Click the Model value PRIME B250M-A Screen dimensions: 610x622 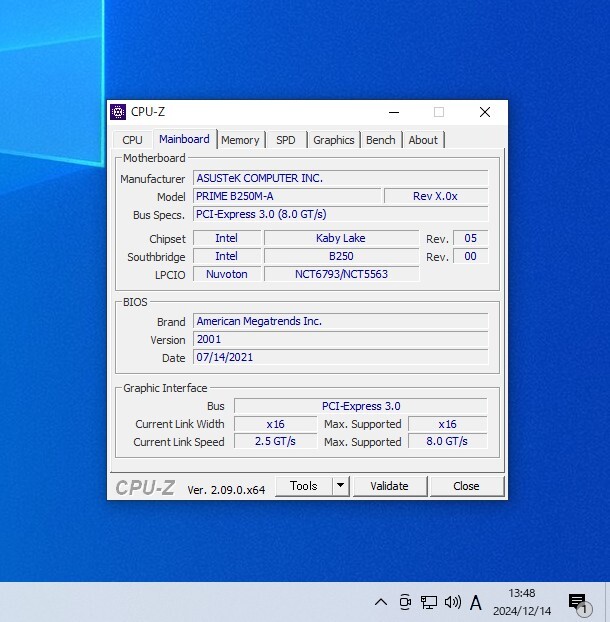pos(287,196)
